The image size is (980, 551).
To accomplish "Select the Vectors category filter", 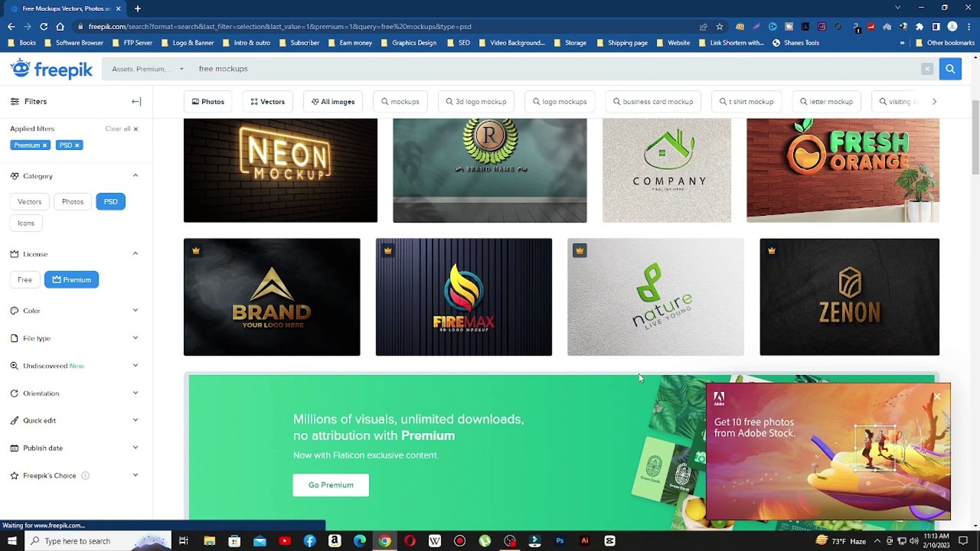I will [30, 201].
